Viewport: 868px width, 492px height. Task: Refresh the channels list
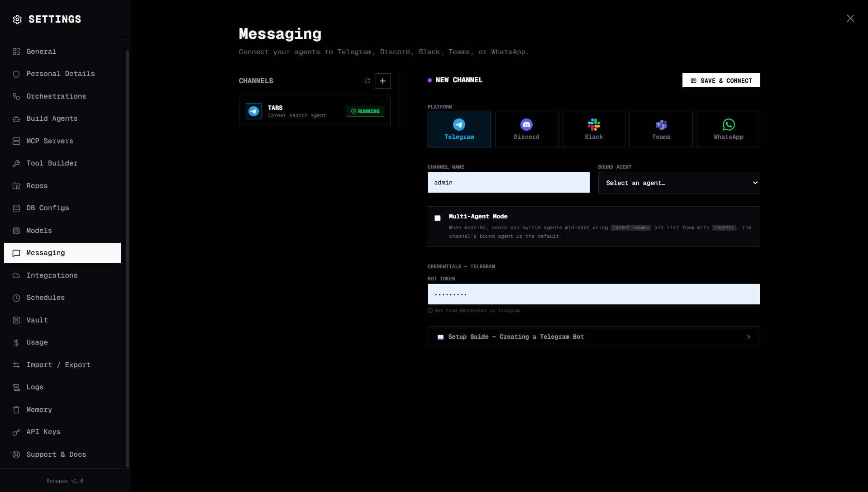point(367,81)
